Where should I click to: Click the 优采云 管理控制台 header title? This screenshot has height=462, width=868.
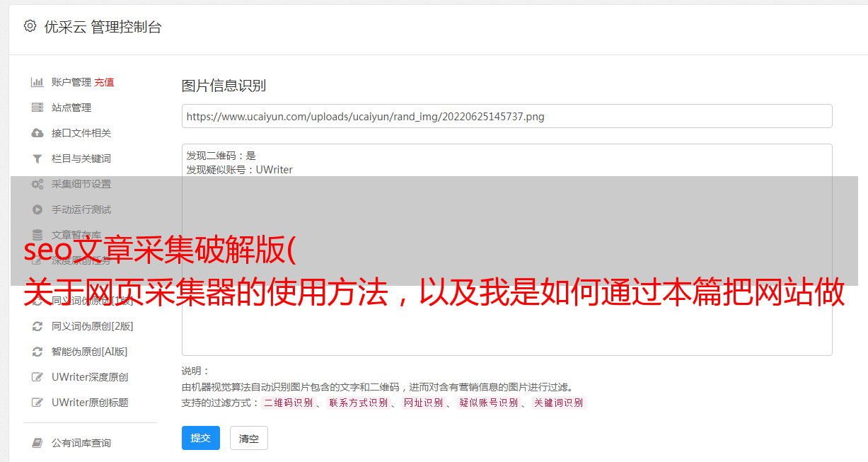tap(103, 27)
